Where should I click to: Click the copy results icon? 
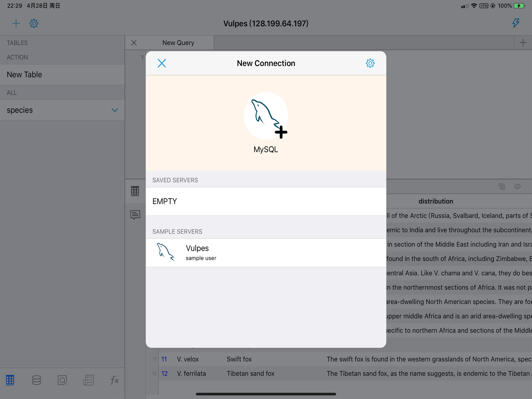[x=502, y=186]
